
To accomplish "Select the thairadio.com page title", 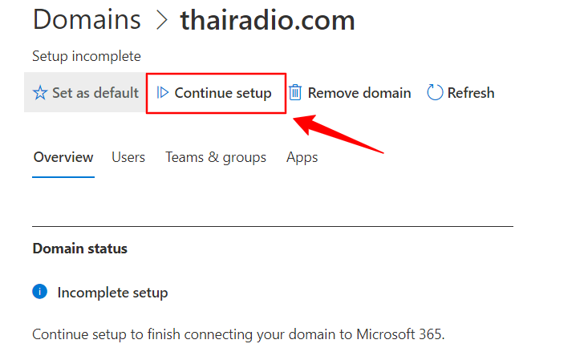I will (267, 20).
